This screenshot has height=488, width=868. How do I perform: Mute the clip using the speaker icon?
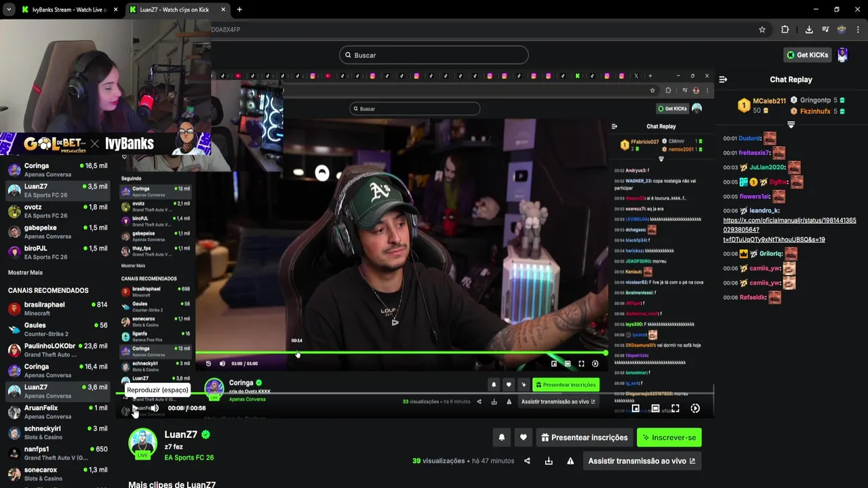coord(155,408)
